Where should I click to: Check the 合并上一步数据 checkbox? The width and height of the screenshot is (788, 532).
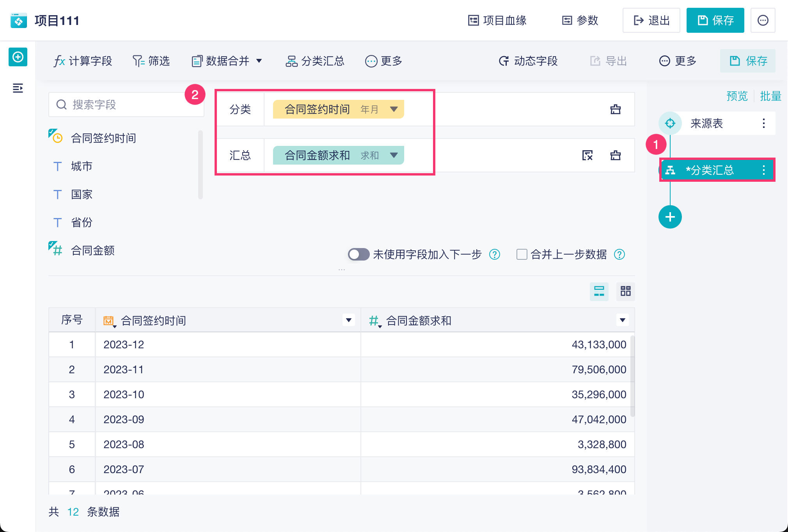pos(522,254)
